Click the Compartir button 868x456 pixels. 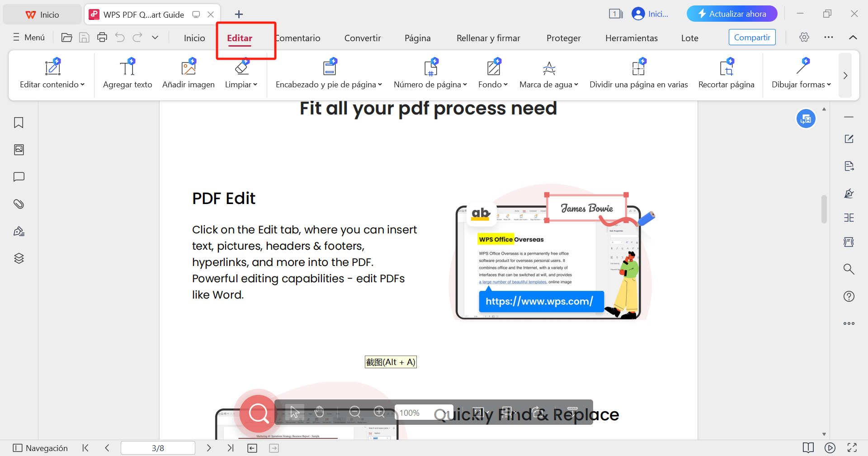(x=752, y=37)
